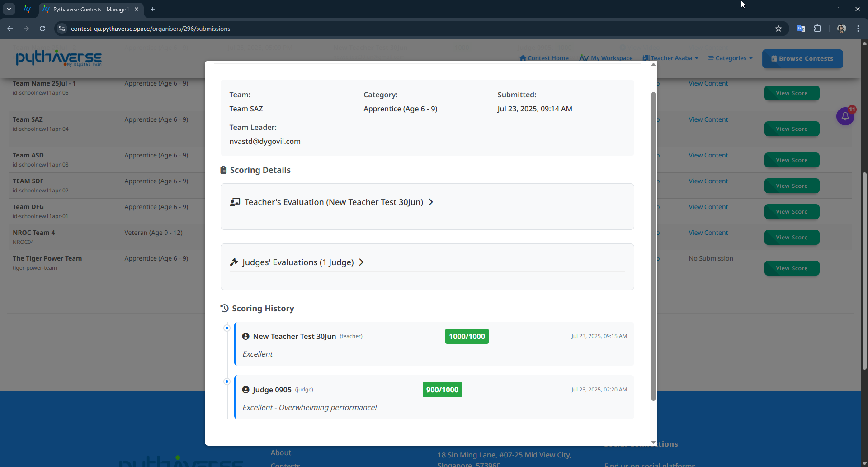View site information icon in address bar
868x467 pixels.
[62, 29]
